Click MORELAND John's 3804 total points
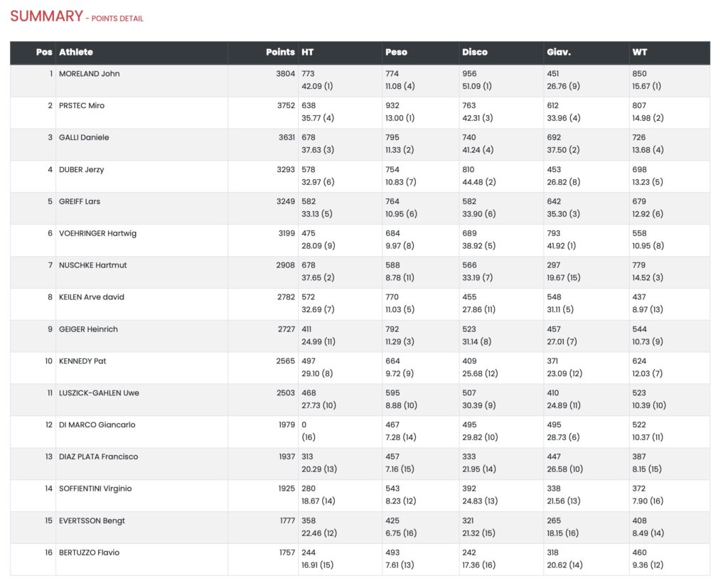Screen dimensions: 728x588 pos(285,74)
